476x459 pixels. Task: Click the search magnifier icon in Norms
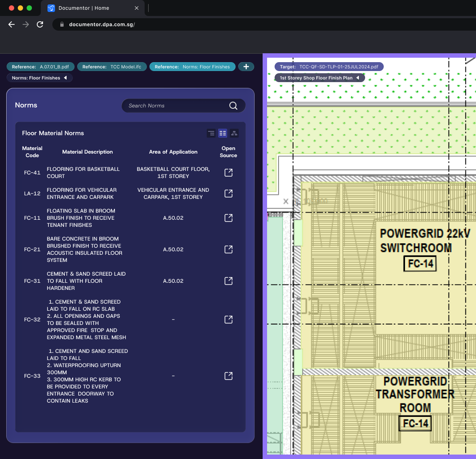[233, 106]
